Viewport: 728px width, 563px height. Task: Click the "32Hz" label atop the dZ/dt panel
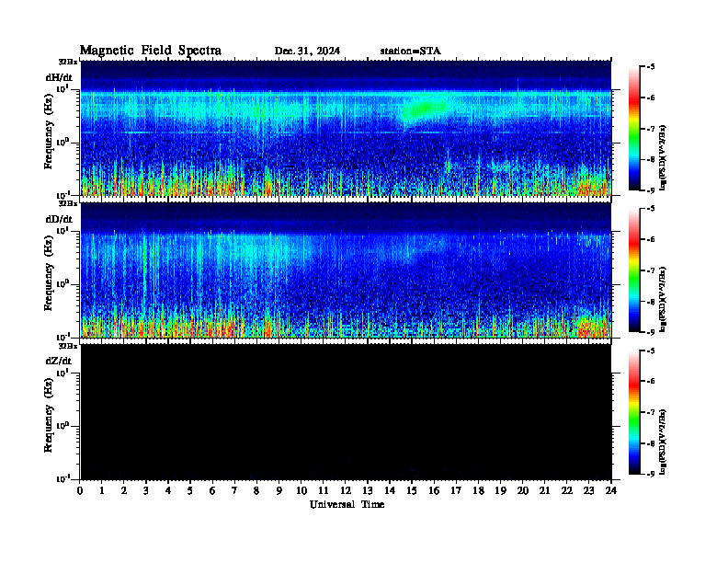(67, 346)
